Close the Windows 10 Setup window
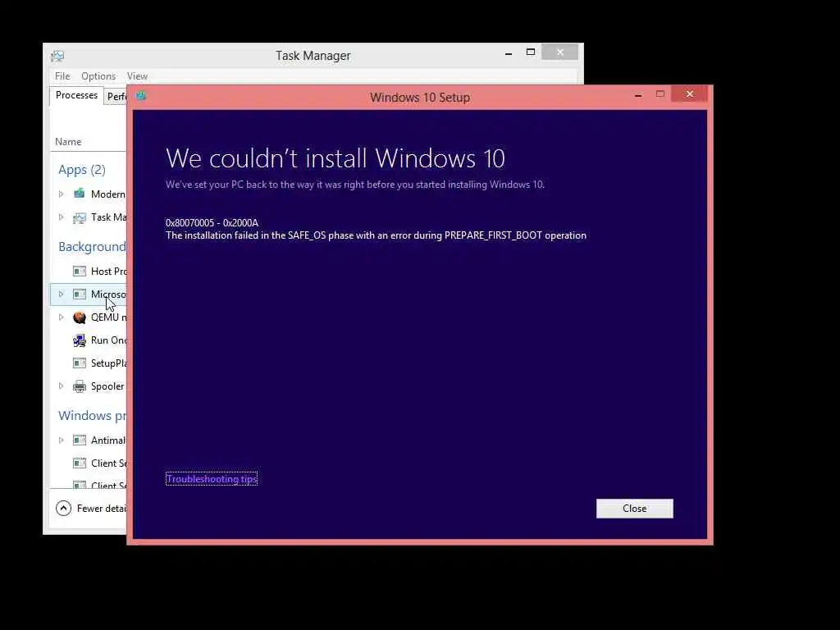This screenshot has height=630, width=840. coord(689,94)
